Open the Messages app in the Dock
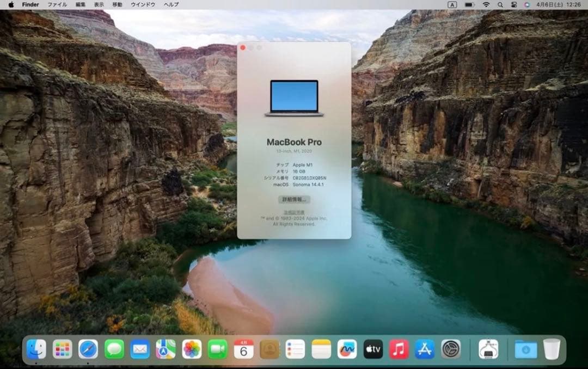 pos(114,349)
